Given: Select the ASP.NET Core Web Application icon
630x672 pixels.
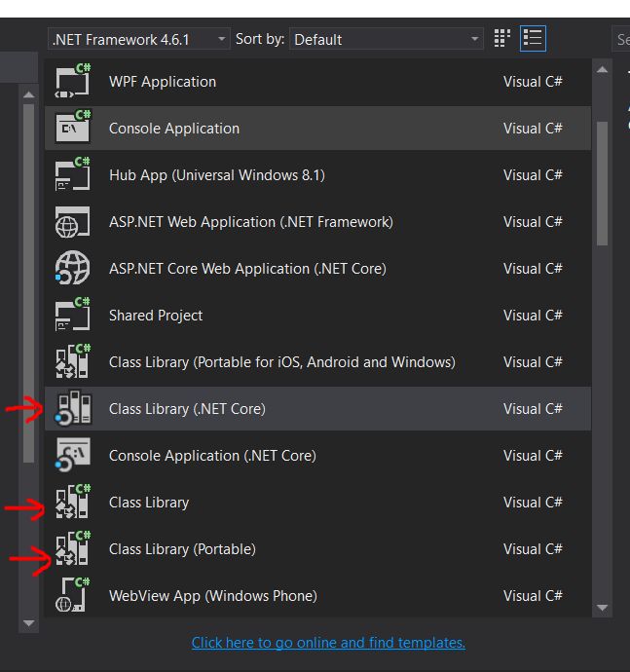Looking at the screenshot, I should coord(73,269).
